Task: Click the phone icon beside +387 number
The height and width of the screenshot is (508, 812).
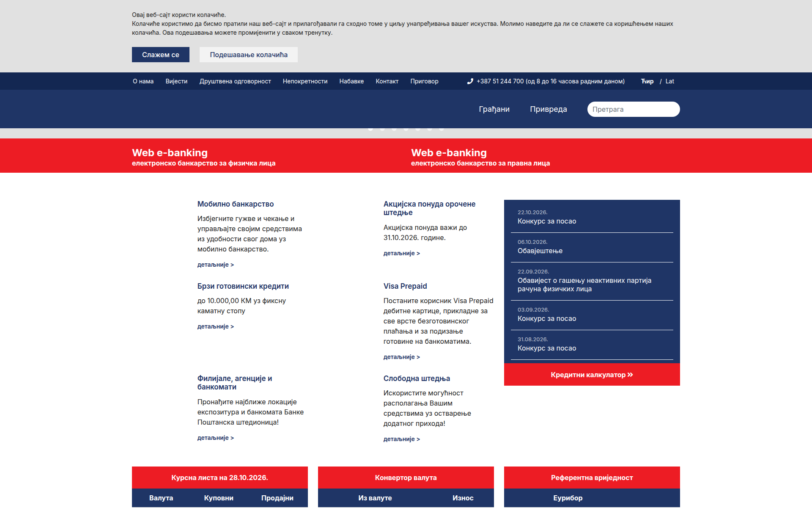Action: click(470, 81)
